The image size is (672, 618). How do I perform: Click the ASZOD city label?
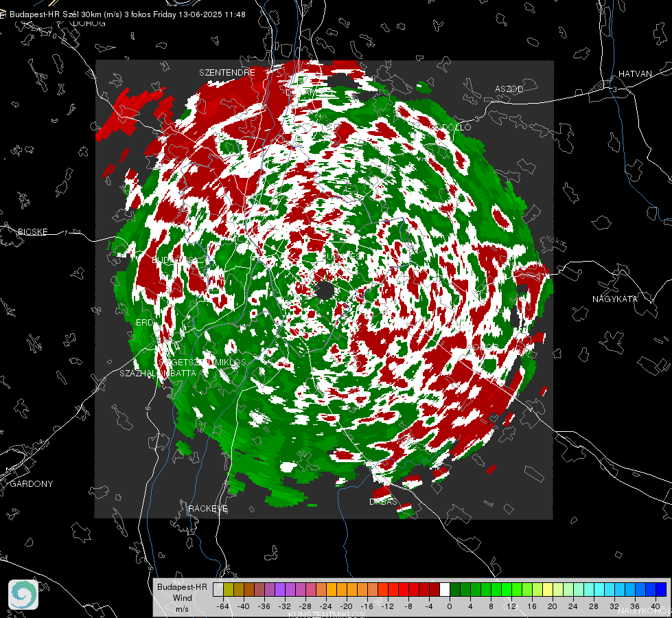(509, 89)
